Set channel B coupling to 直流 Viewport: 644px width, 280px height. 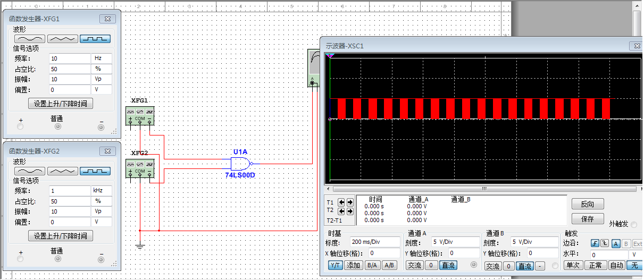click(525, 266)
